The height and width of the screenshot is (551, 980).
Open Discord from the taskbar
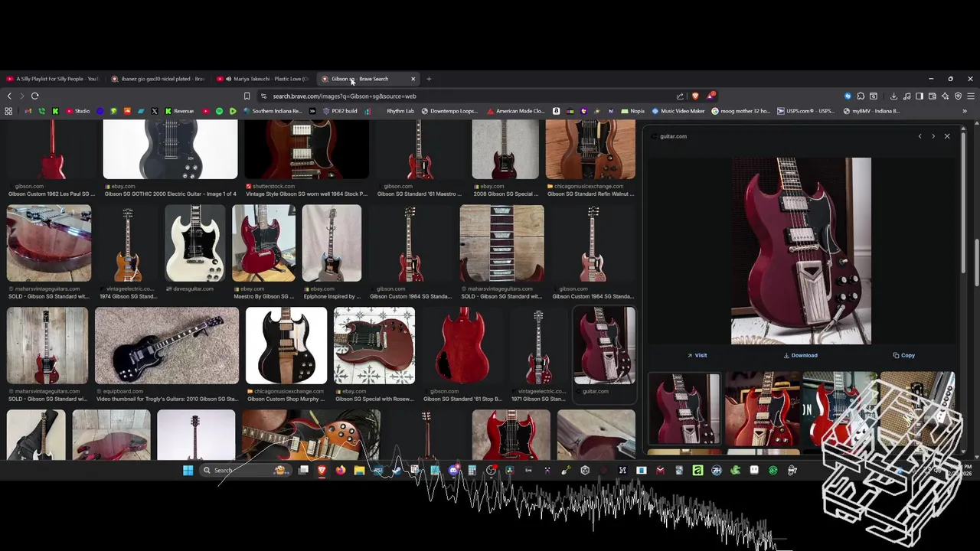(453, 470)
